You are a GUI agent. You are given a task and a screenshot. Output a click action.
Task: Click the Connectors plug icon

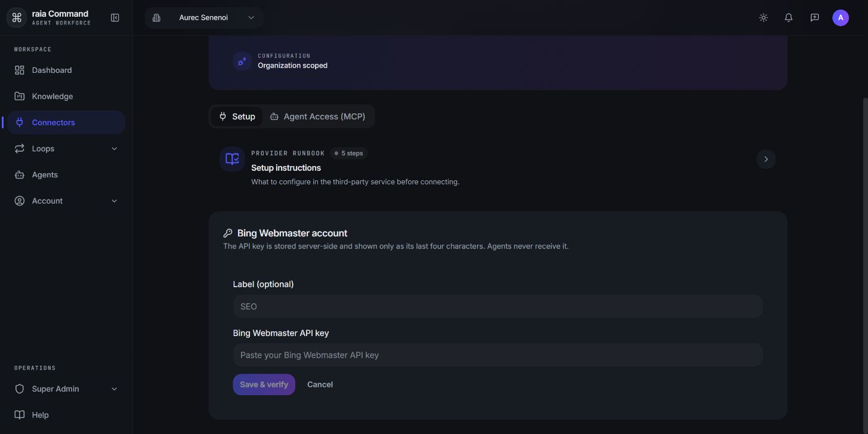[x=20, y=122]
